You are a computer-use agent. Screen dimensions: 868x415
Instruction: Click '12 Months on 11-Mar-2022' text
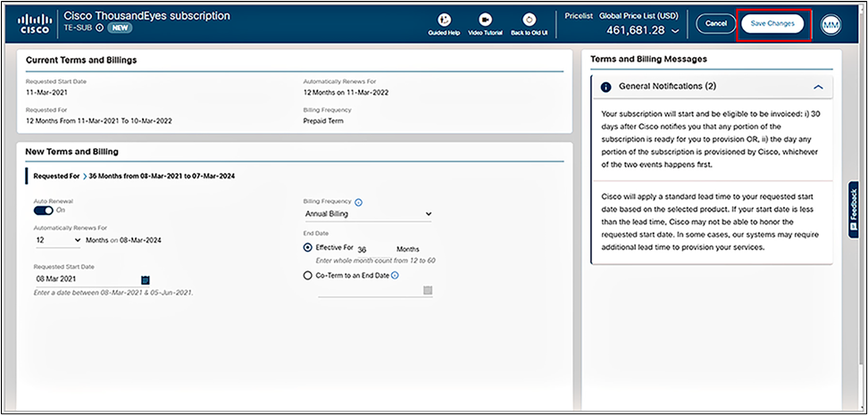[x=346, y=93]
